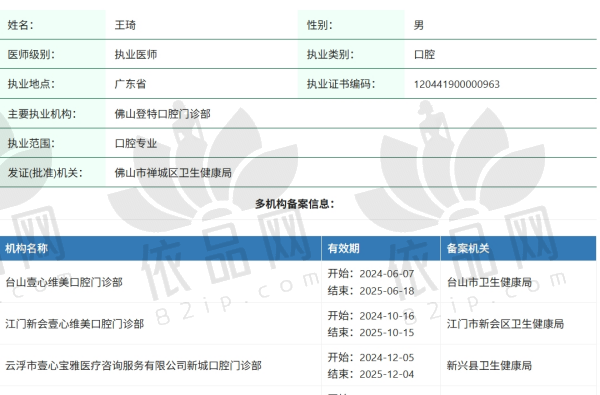Click end date 2025-12-04
The width and height of the screenshot is (600, 395).
coord(386,375)
